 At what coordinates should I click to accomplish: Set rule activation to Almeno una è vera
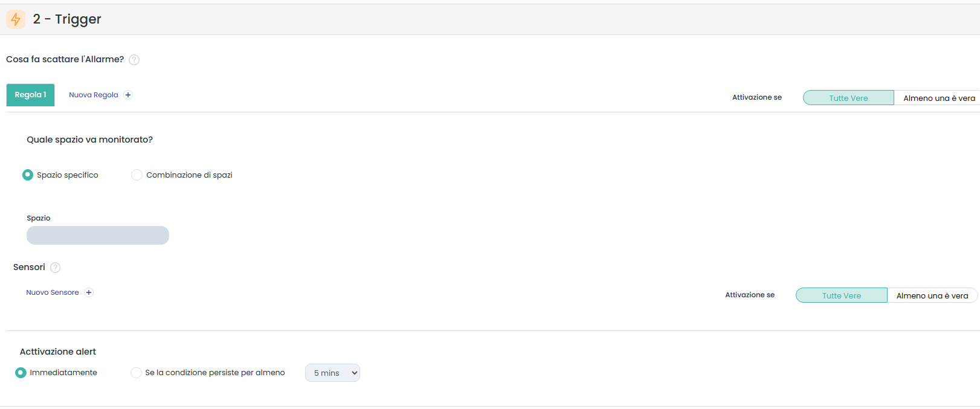pyautogui.click(x=938, y=98)
